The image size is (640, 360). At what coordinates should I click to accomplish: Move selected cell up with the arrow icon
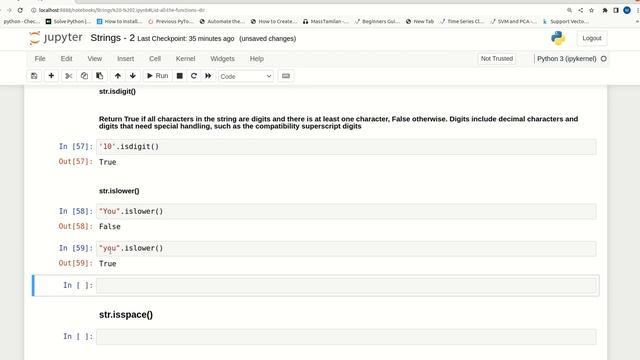(x=118, y=76)
